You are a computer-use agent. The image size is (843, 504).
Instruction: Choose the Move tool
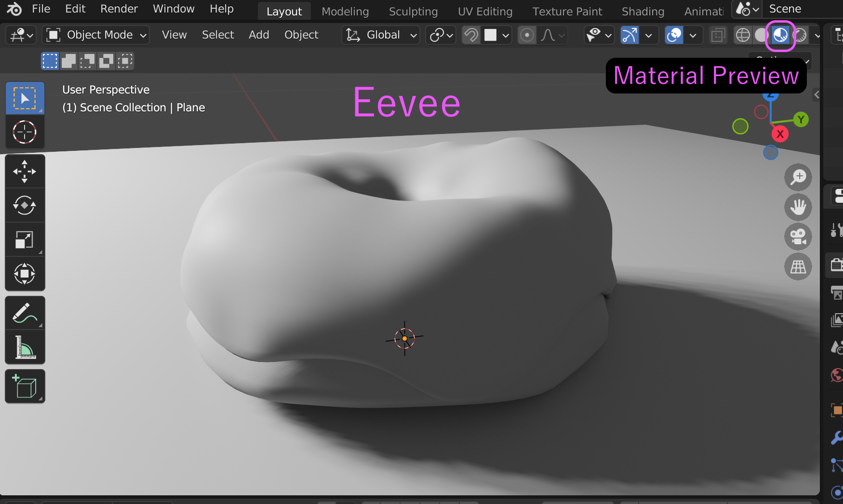pyautogui.click(x=25, y=171)
